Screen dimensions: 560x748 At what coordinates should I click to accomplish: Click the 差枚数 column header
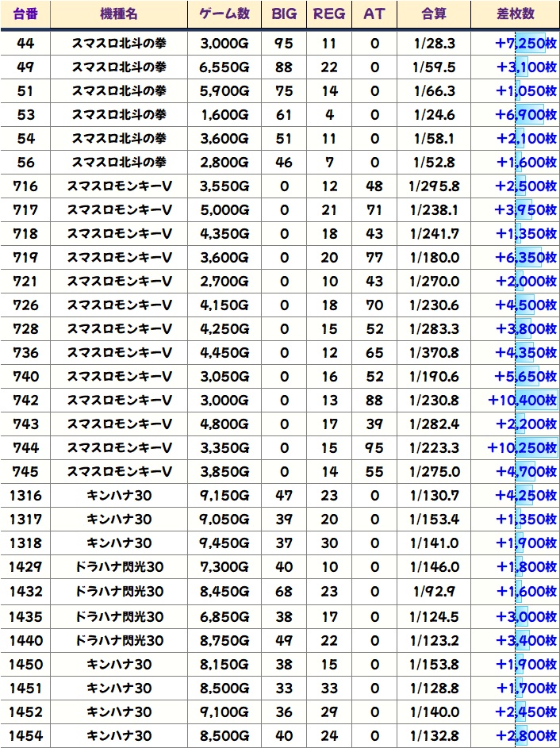click(514, 14)
